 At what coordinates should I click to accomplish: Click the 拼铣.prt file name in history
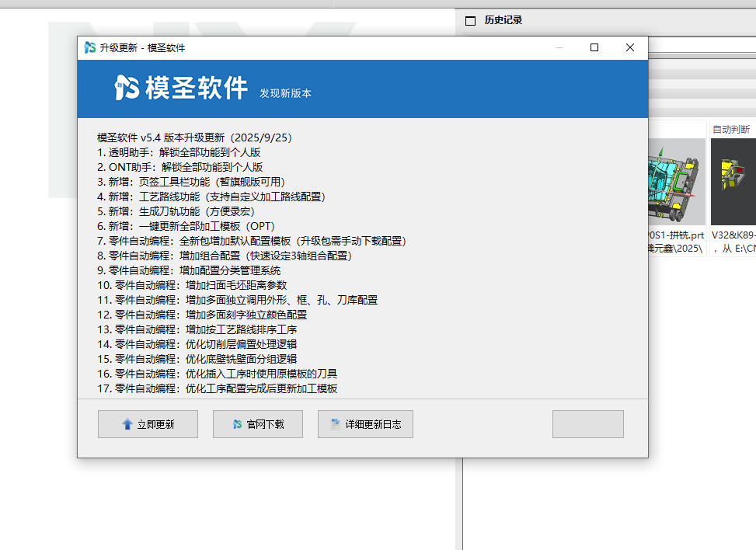click(x=677, y=235)
